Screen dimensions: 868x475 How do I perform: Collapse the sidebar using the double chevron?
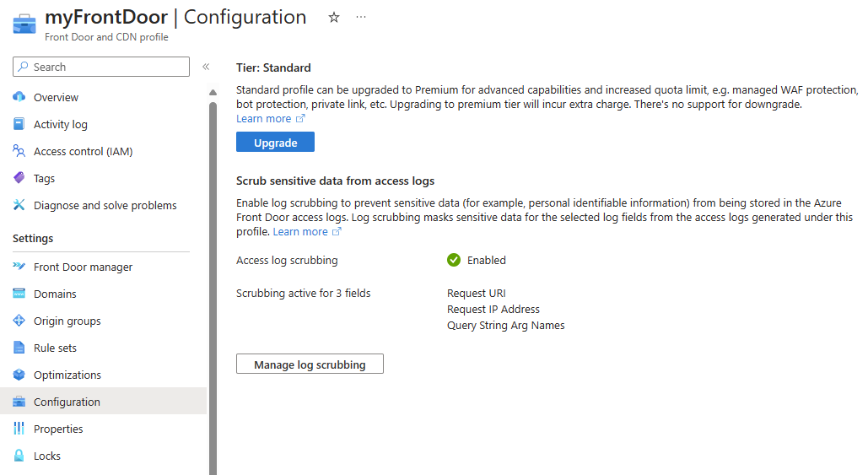[206, 67]
